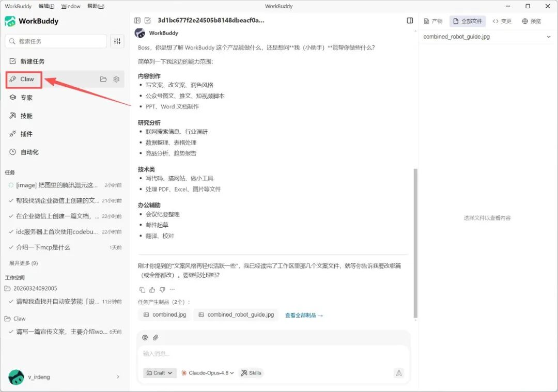Open the 编辑 menu
This screenshot has height=392, width=558.
47,6
